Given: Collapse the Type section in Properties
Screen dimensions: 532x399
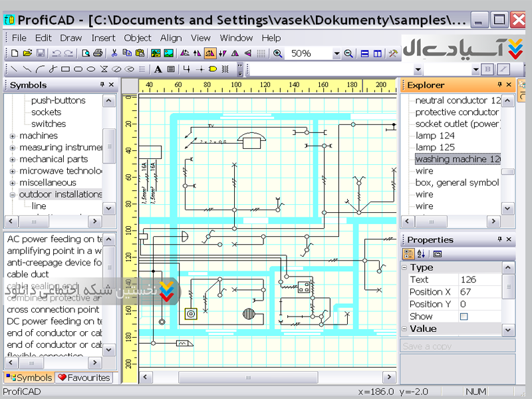Looking at the screenshot, I should point(405,267).
